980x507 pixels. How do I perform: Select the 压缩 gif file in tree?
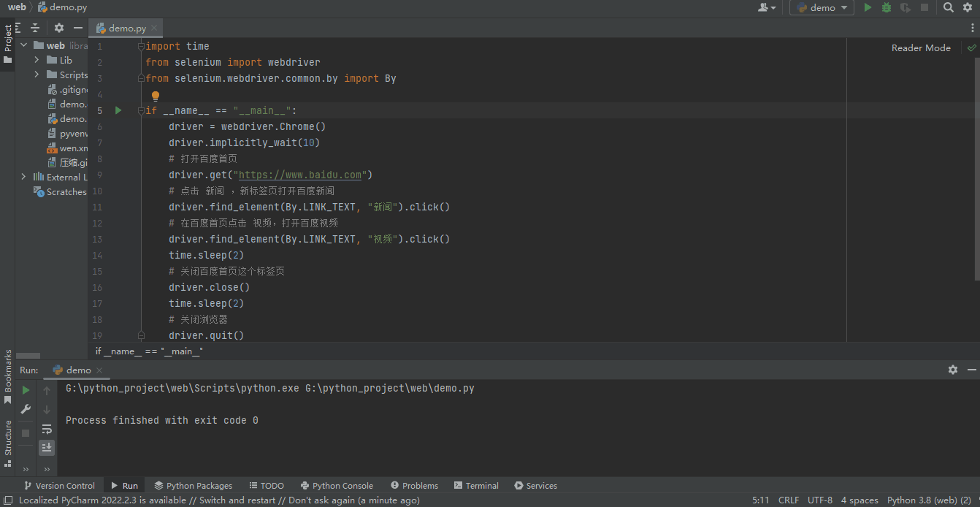(x=67, y=162)
